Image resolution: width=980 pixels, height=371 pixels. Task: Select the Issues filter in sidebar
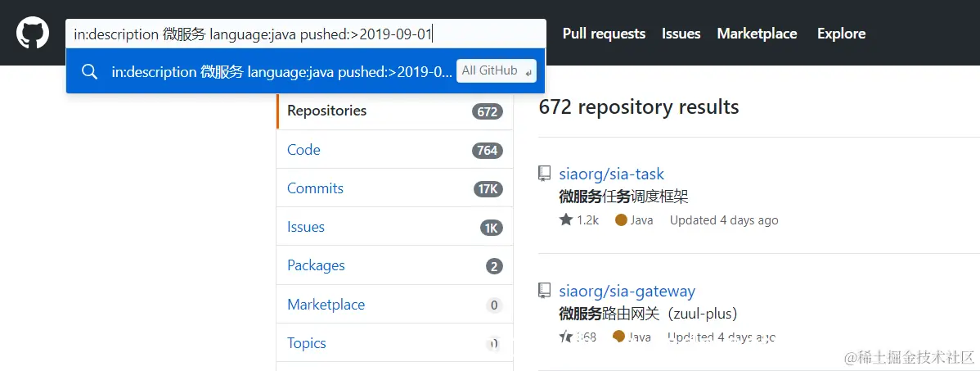click(394, 227)
